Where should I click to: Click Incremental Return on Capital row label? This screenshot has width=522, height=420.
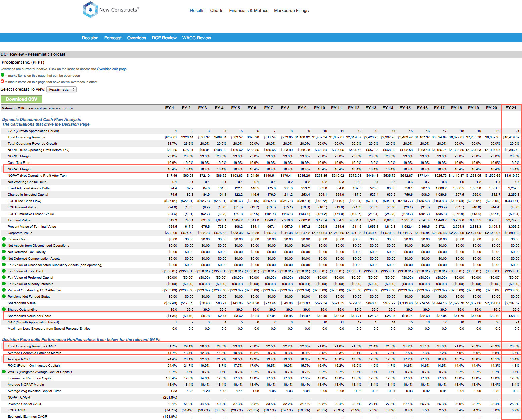tap(30, 378)
